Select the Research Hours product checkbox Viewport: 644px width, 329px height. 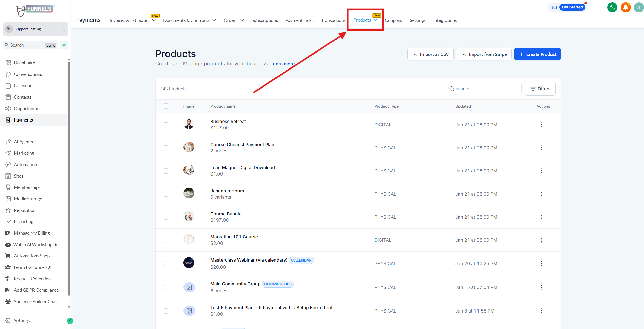point(166,194)
